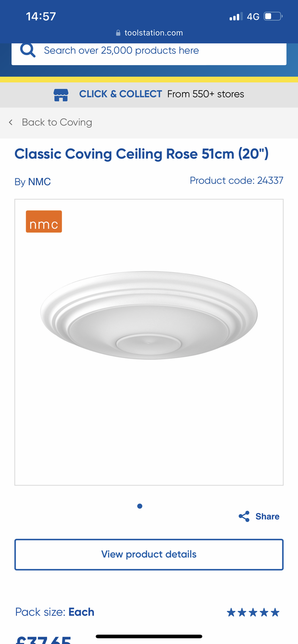The height and width of the screenshot is (644, 298).
Task: Click View product details button
Action: click(149, 554)
